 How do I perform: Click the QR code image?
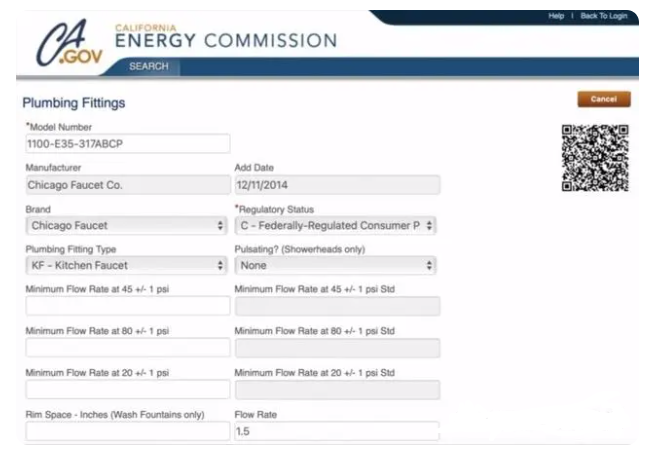595,158
